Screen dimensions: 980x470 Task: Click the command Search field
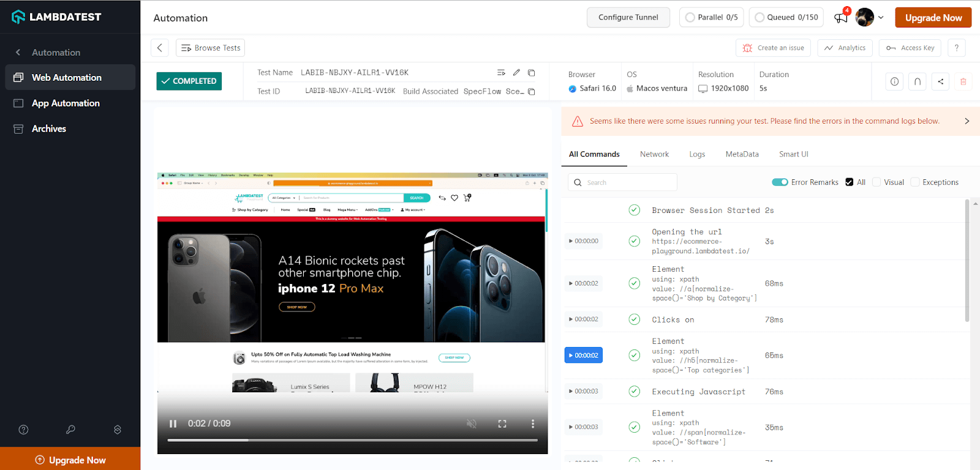(x=622, y=182)
